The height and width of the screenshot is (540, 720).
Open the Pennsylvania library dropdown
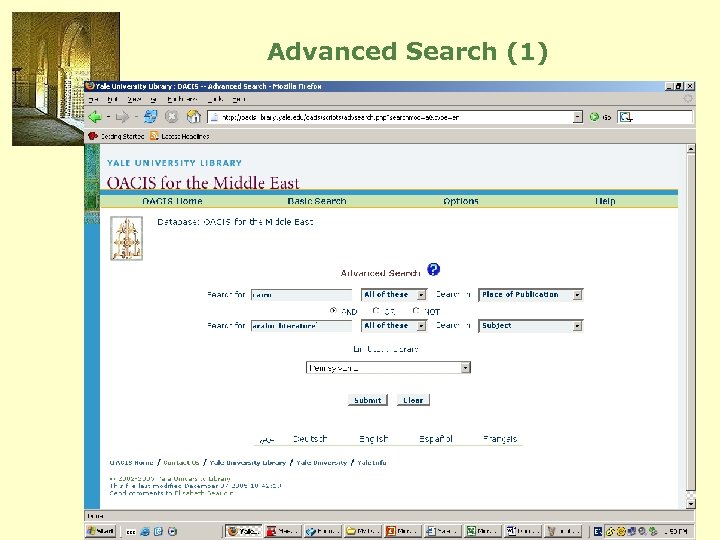[388, 368]
